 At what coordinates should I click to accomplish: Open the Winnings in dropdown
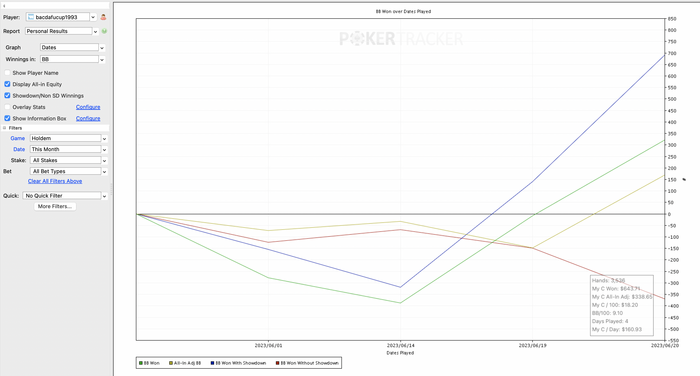102,59
